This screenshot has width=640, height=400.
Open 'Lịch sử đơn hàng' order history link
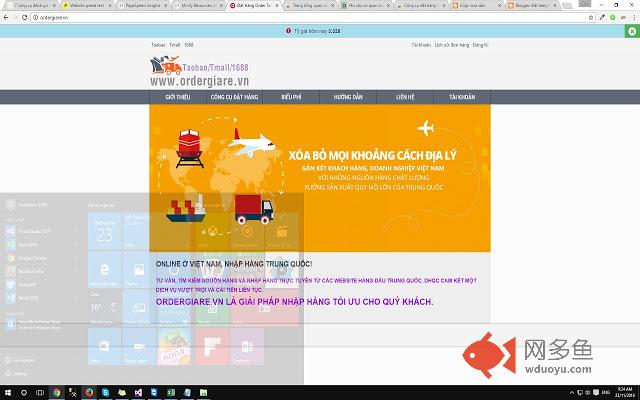tap(452, 45)
